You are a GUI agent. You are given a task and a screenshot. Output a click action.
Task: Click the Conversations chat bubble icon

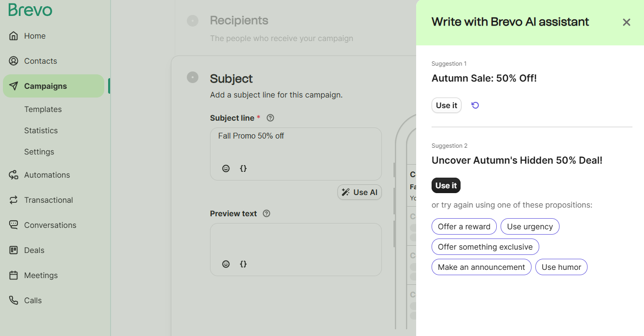tap(14, 225)
